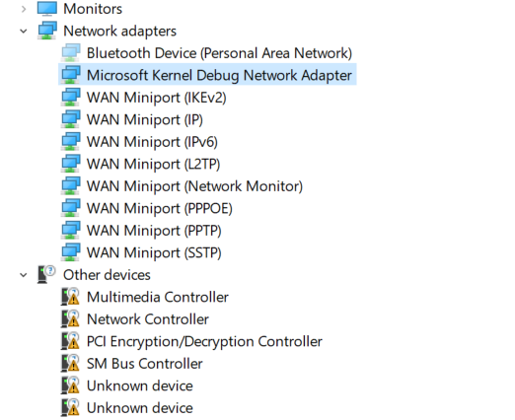Select the WAN Miniport (L2TP) entry
Image resolution: width=515 pixels, height=420 pixels.
[x=153, y=164]
